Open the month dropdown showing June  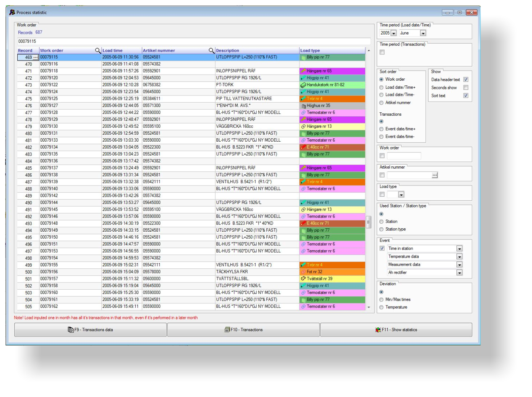pos(423,33)
